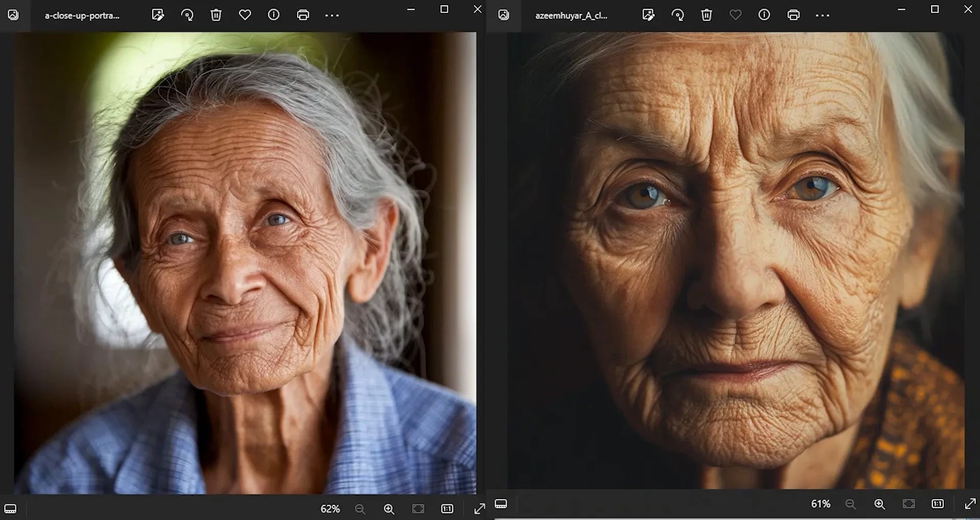980x520 pixels.
Task: Open the See more menu on left window
Action: [332, 15]
